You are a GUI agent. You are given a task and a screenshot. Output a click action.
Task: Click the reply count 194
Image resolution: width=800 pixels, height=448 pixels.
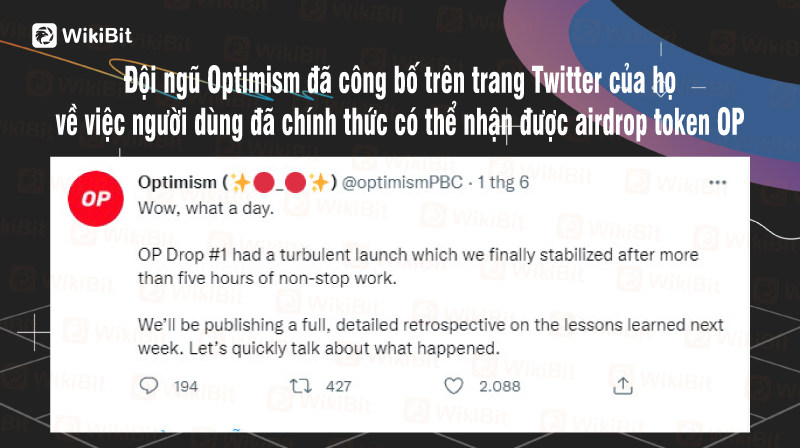tap(186, 387)
